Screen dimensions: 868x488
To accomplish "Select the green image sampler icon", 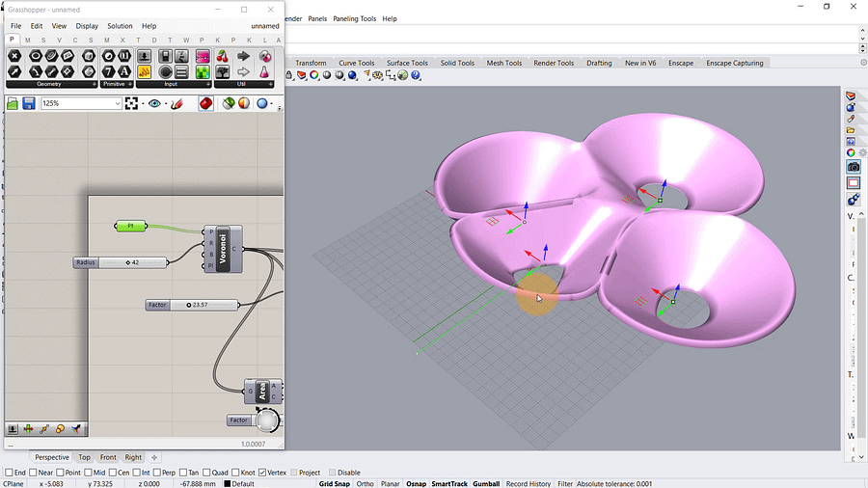I will 203,71.
